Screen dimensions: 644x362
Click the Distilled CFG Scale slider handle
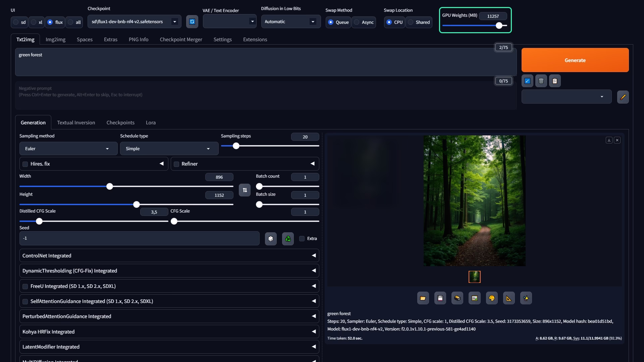(39, 221)
